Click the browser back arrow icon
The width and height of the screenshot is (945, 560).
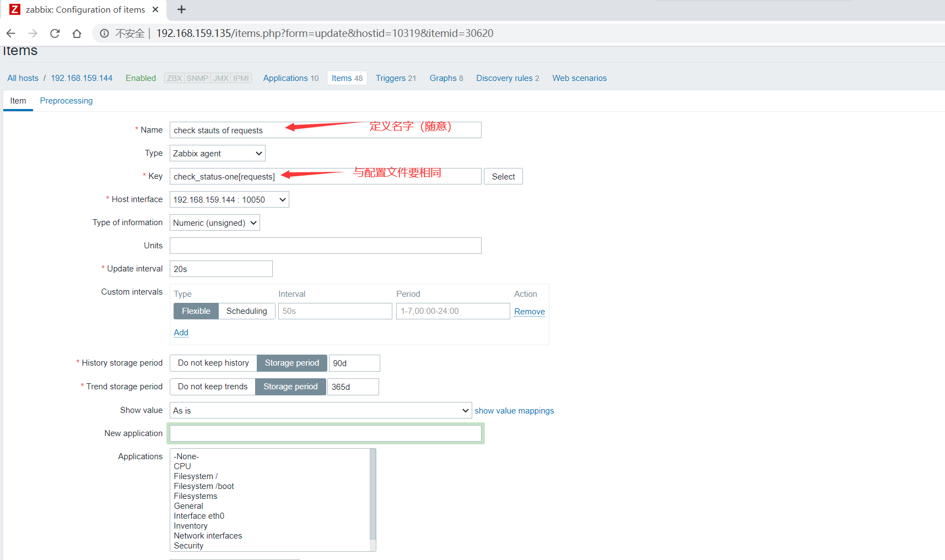click(10, 34)
